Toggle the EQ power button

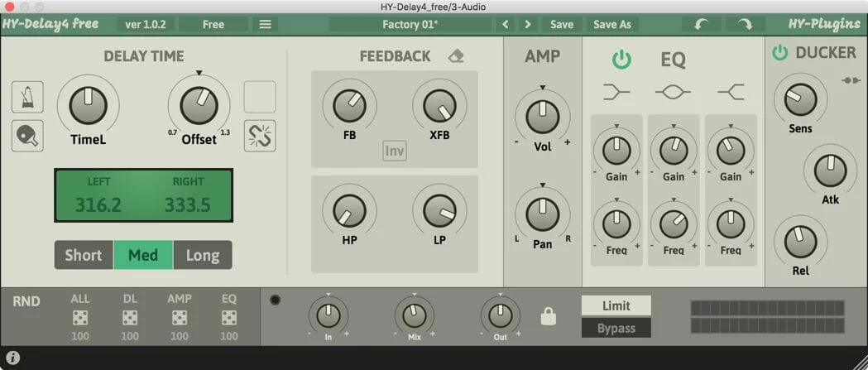[621, 60]
